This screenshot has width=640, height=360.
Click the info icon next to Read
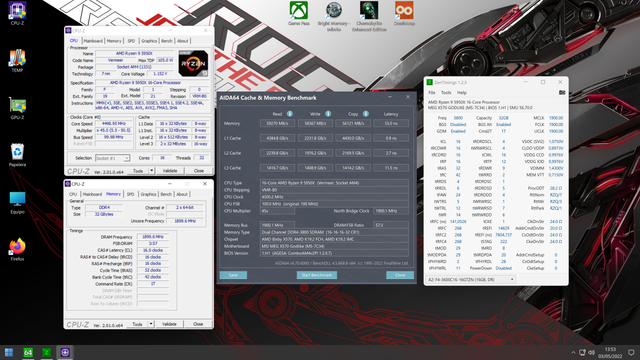pyautogui.click(x=289, y=114)
